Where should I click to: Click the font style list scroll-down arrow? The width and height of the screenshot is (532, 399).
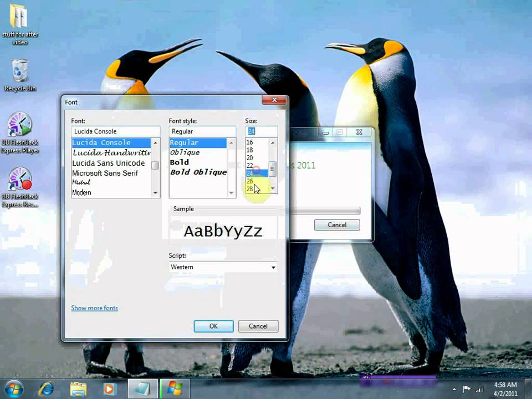point(231,193)
